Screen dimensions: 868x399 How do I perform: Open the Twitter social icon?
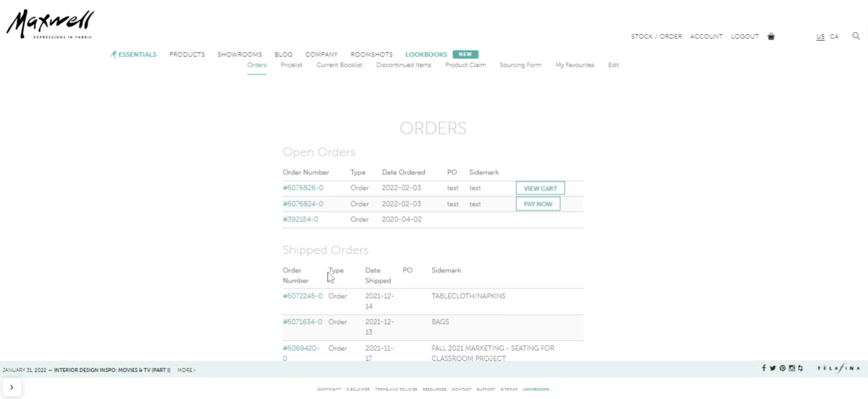coord(773,368)
